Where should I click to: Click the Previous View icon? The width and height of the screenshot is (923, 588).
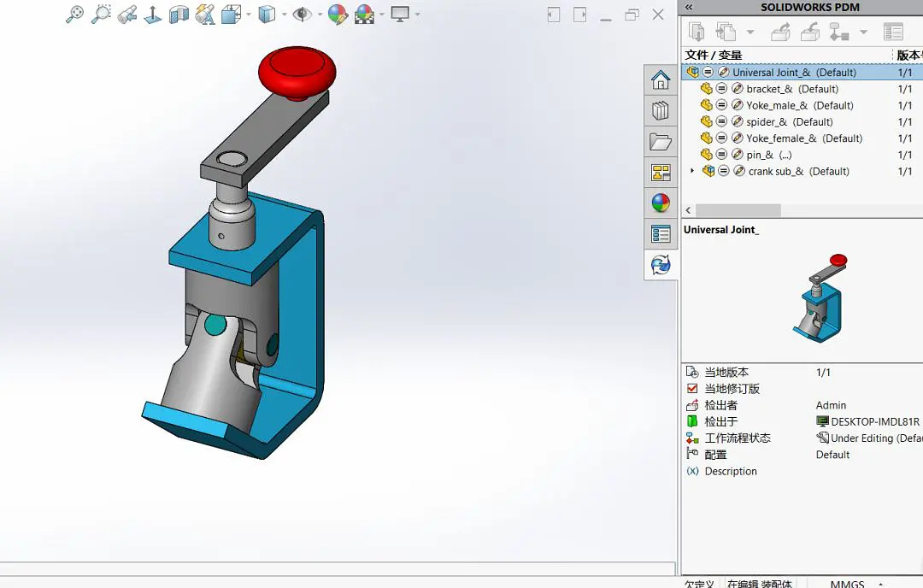[x=127, y=15]
